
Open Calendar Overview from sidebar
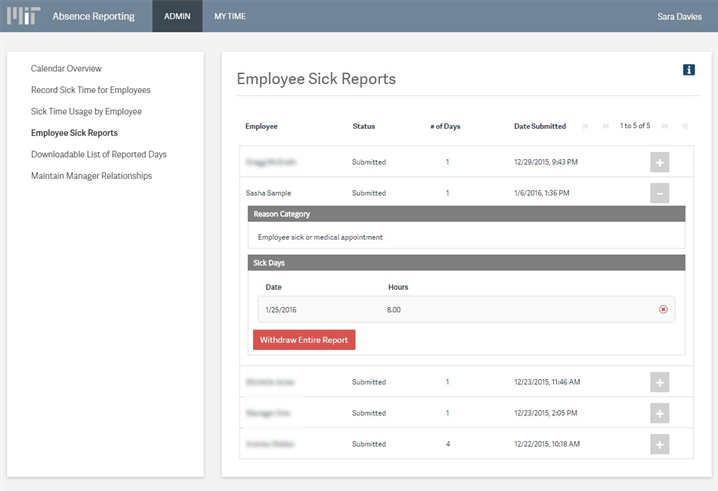(x=66, y=69)
